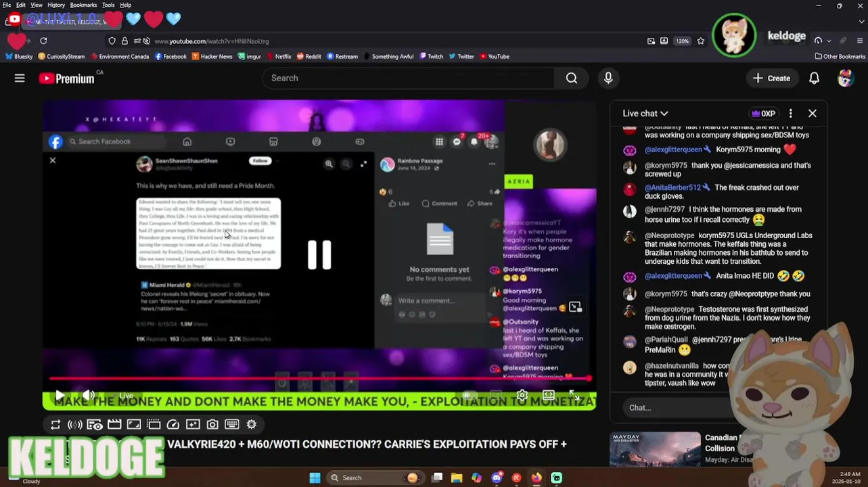Click the audio boost waves icon
868x487 pixels.
click(75, 424)
